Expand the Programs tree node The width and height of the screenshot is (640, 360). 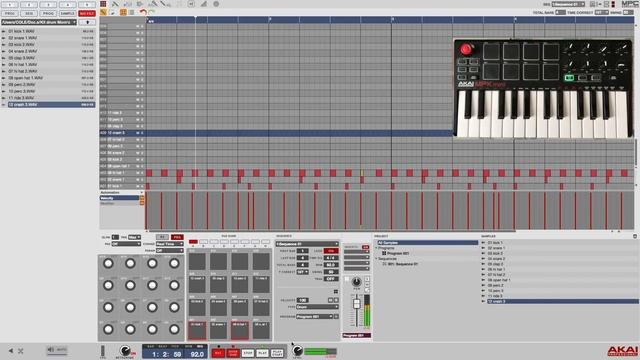tap(376, 248)
